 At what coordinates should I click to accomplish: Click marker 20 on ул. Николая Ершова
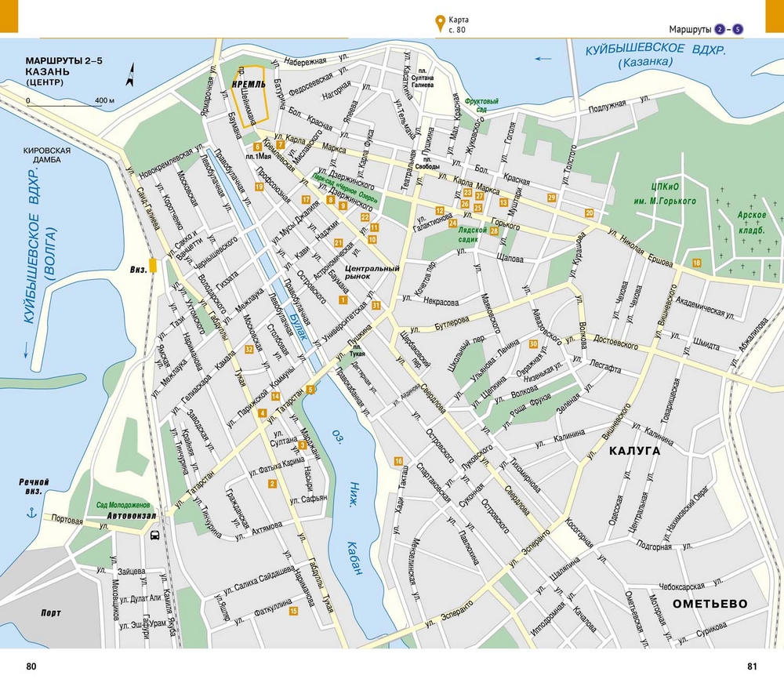click(589, 212)
